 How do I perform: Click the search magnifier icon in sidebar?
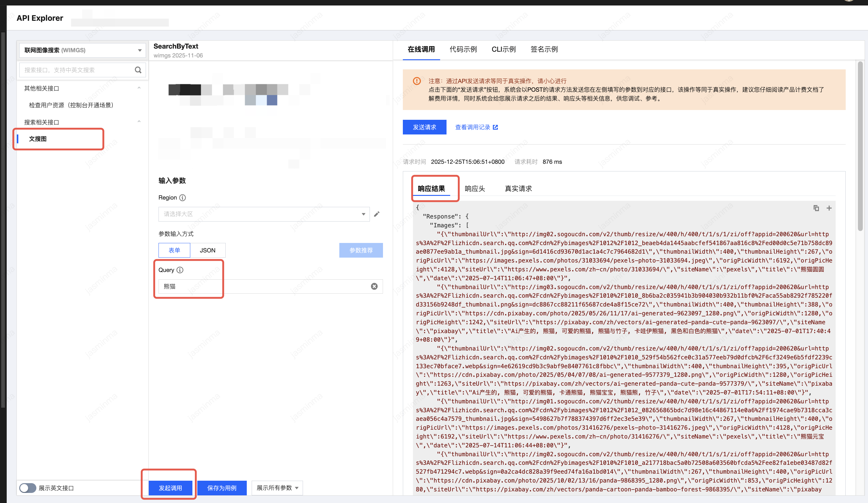(138, 70)
